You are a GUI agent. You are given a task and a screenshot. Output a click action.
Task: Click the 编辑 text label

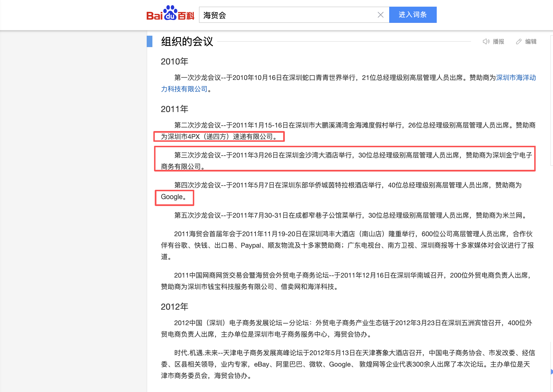(x=531, y=42)
